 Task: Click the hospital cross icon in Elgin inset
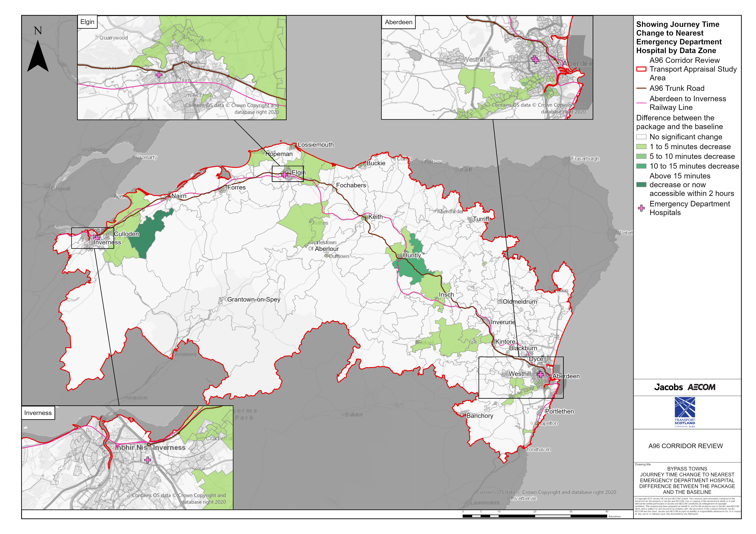coord(159,75)
